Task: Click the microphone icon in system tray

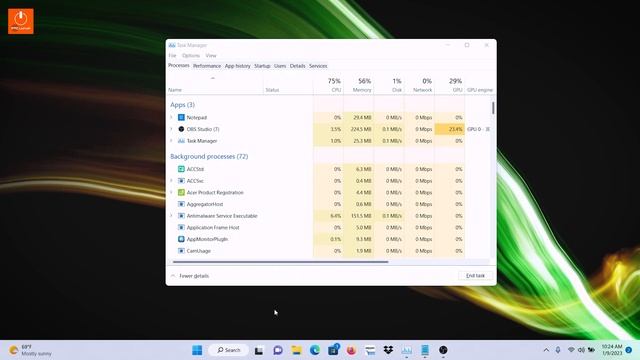Action: (x=558, y=350)
